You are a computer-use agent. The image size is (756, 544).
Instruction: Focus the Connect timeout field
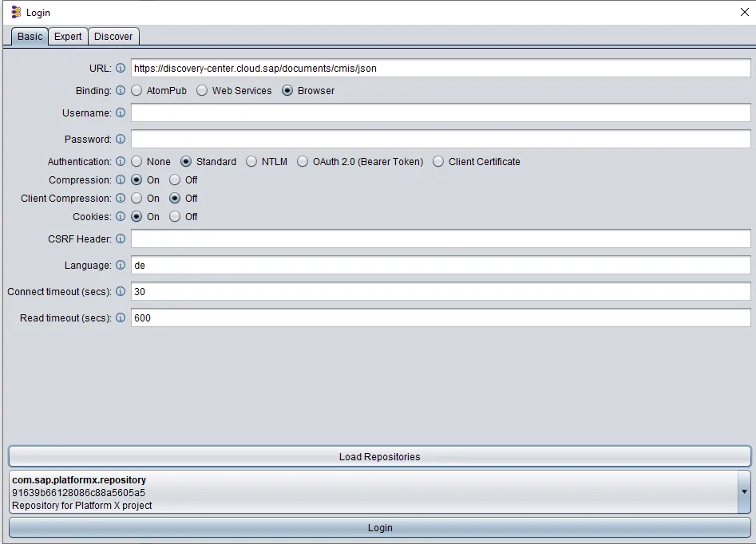[x=440, y=292]
